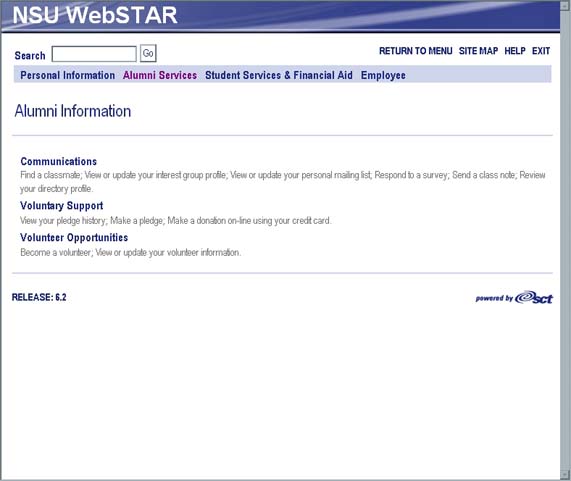The height and width of the screenshot is (481, 571).
Task: Open Student Services & Financial Aid tab
Action: click(279, 75)
